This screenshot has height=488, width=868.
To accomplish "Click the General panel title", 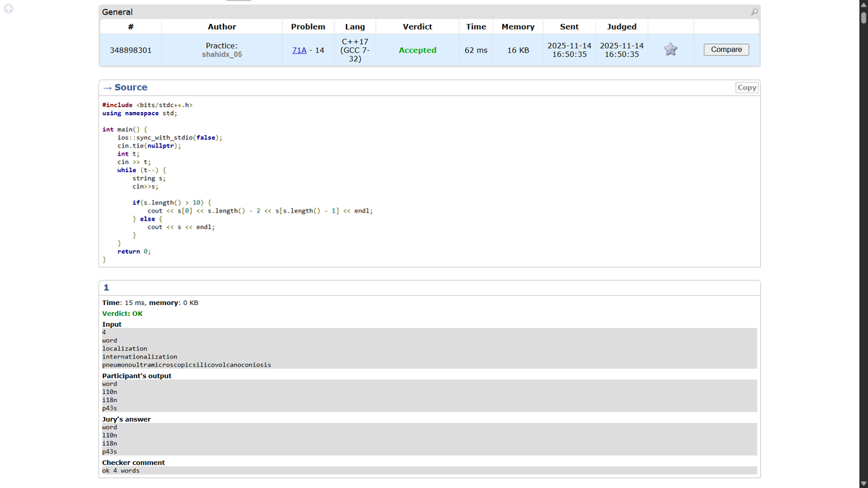I will click(117, 12).
